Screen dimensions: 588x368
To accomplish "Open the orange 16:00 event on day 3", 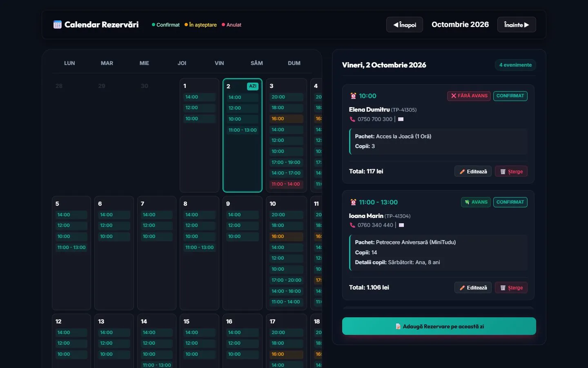I will click(287, 119).
